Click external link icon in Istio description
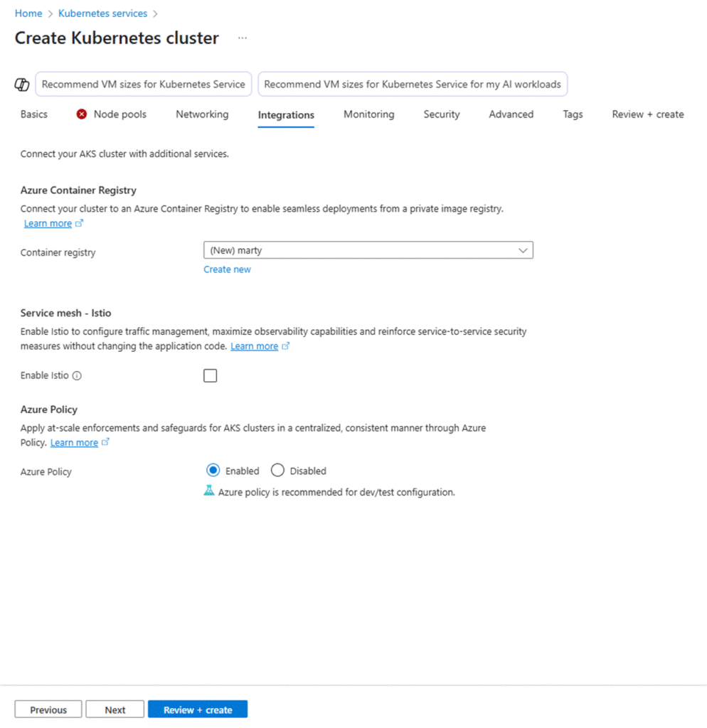Screen dimensions: 707x728 pyautogui.click(x=286, y=346)
